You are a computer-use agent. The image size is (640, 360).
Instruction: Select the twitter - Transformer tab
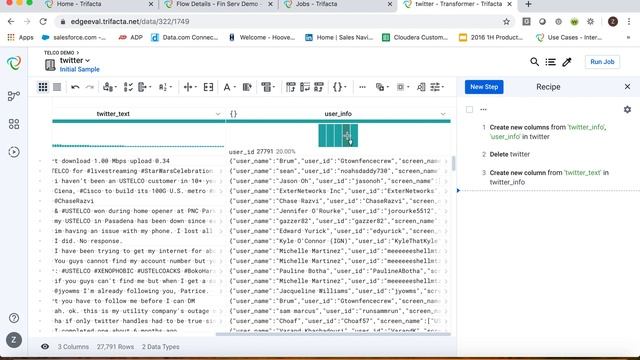tap(458, 4)
